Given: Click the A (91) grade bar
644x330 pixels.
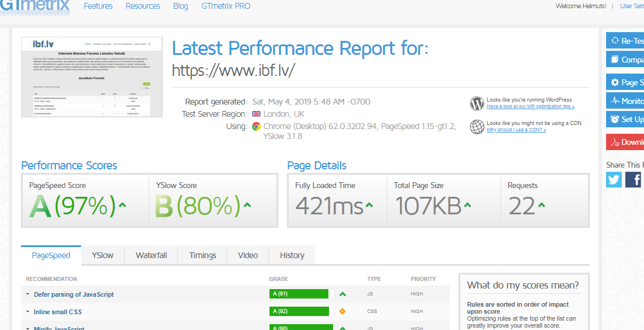Looking at the screenshot, I should pos(299,294).
